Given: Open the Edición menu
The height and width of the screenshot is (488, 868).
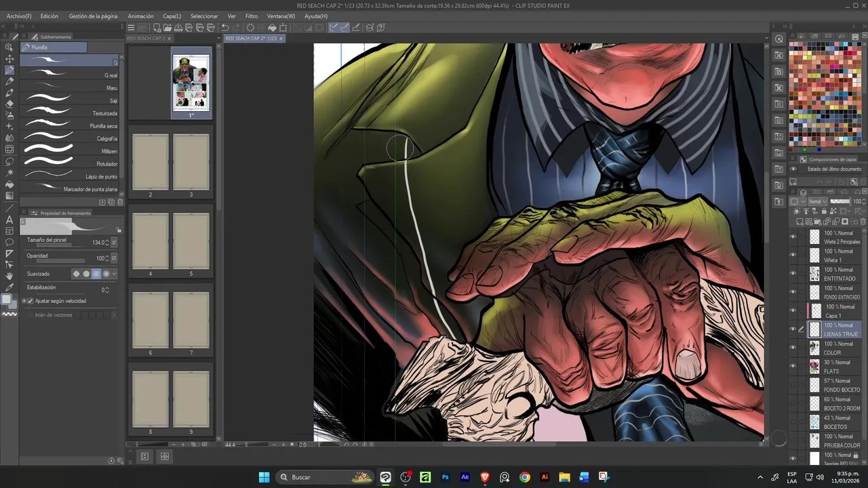Looking at the screenshot, I should pyautogui.click(x=49, y=16).
